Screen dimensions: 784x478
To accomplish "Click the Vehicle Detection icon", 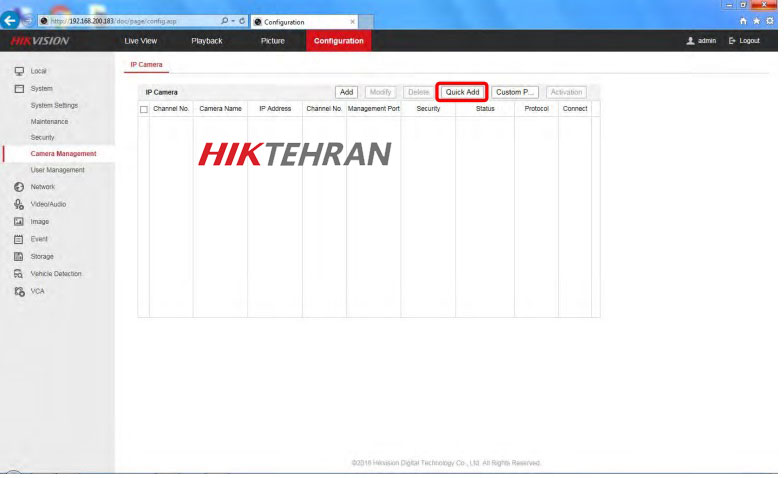I will click(x=19, y=274).
